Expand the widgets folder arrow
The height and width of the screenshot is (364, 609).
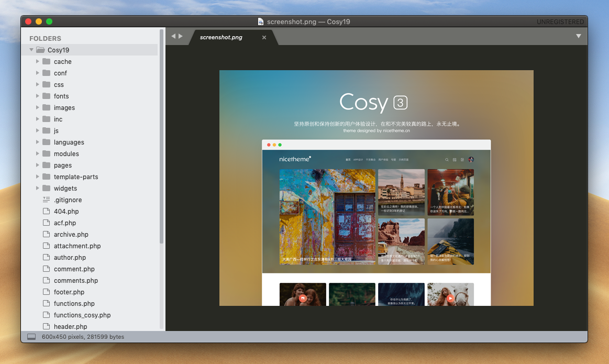(38, 188)
